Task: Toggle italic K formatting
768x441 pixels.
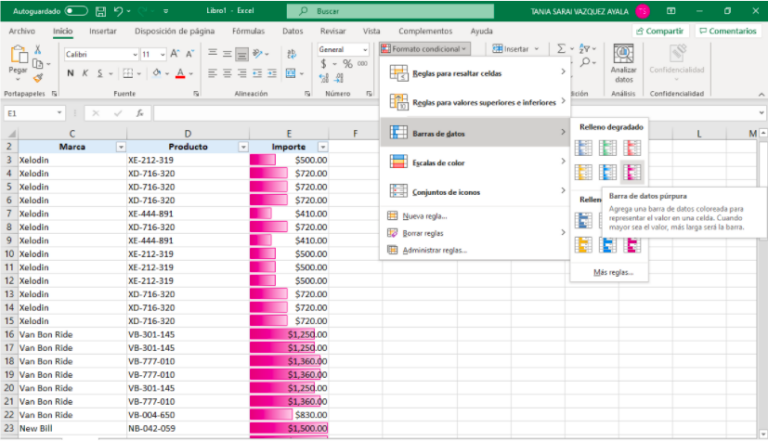Action: 85,74
